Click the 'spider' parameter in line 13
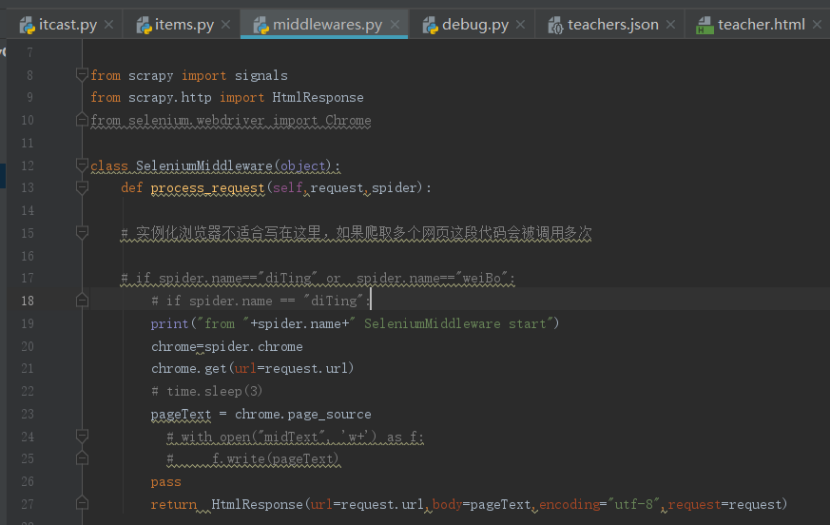Screen dimensions: 830x525 (394, 188)
